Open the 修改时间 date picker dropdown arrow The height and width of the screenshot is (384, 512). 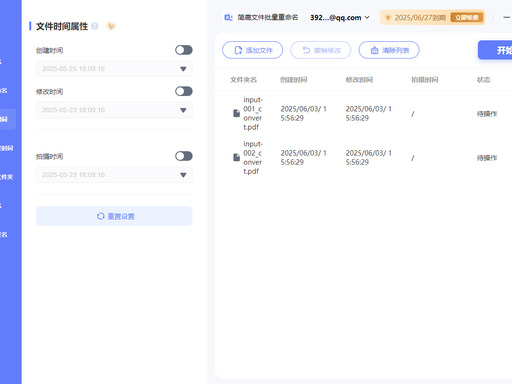(183, 110)
